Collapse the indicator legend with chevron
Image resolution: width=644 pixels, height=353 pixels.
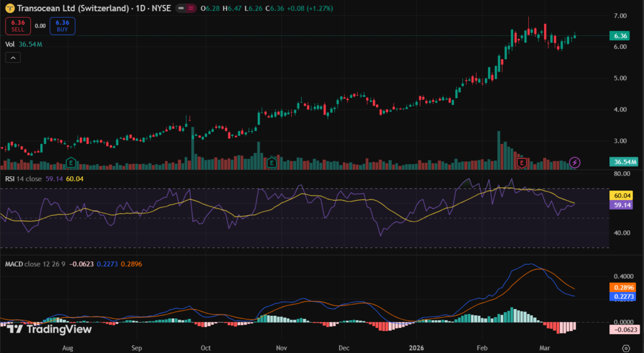coord(13,58)
